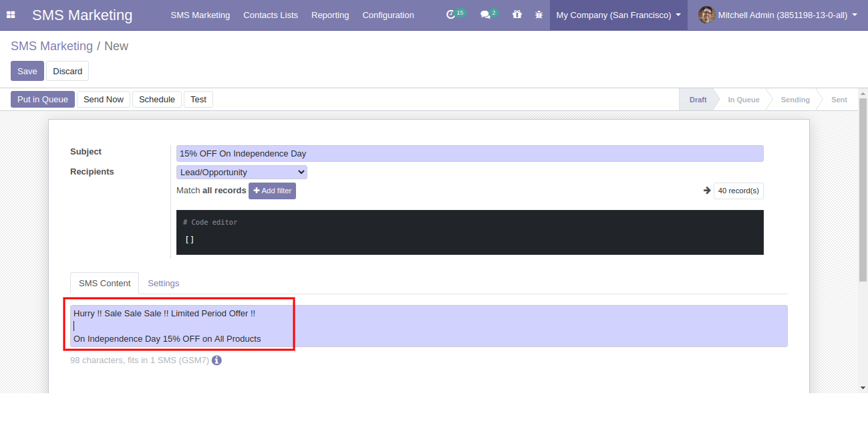
Task: Select the Draft status stage
Action: (698, 100)
